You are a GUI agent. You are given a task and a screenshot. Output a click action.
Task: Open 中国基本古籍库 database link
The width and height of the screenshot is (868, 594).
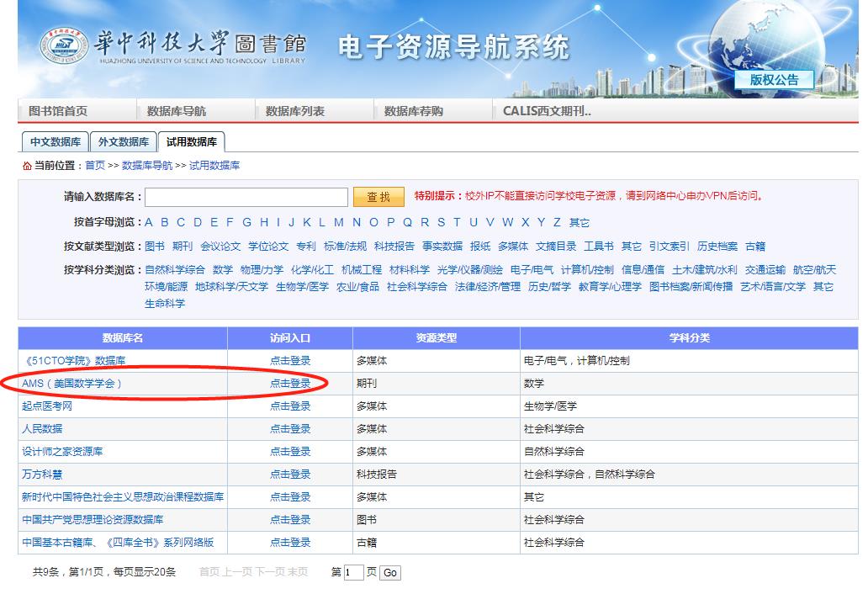pos(118,543)
